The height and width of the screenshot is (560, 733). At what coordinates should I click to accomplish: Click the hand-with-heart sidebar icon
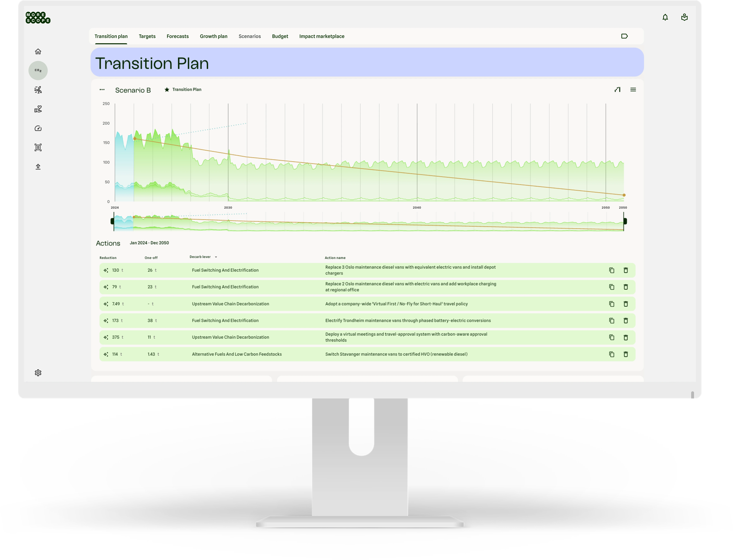click(38, 109)
